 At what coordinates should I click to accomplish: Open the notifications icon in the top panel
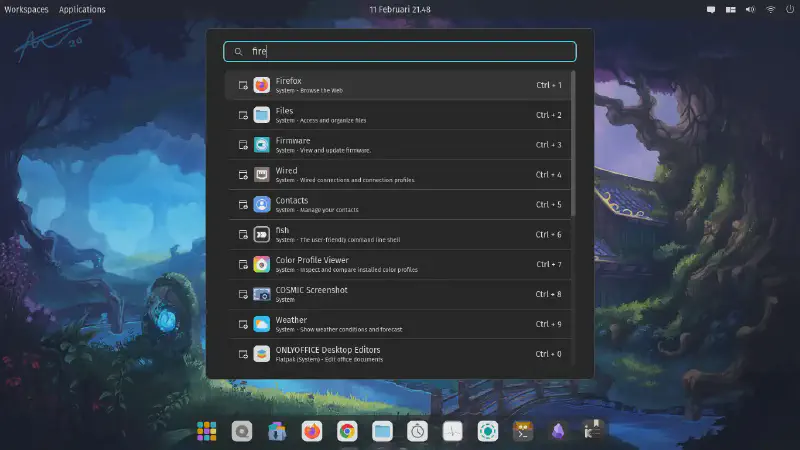711,9
